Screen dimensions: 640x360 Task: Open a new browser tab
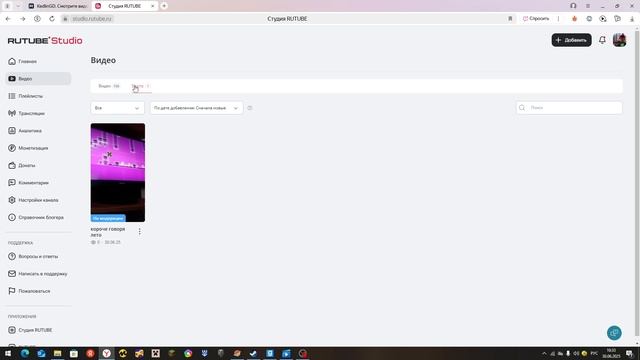tap(164, 6)
